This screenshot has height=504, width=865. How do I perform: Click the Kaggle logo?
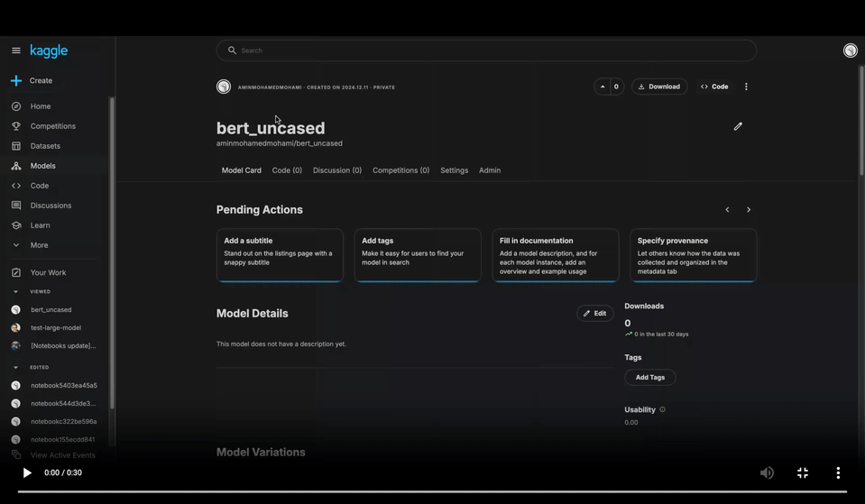coord(49,50)
